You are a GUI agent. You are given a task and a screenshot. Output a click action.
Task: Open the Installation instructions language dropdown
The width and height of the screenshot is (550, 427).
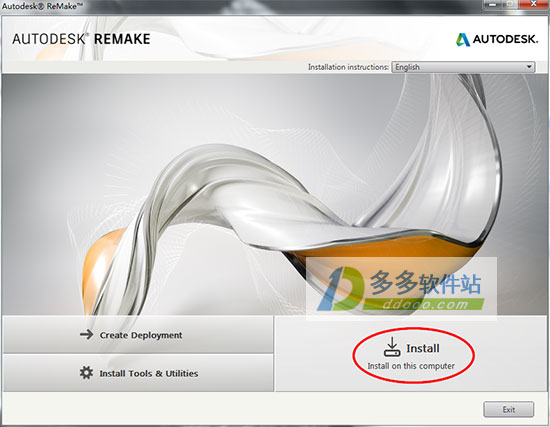coord(463,67)
